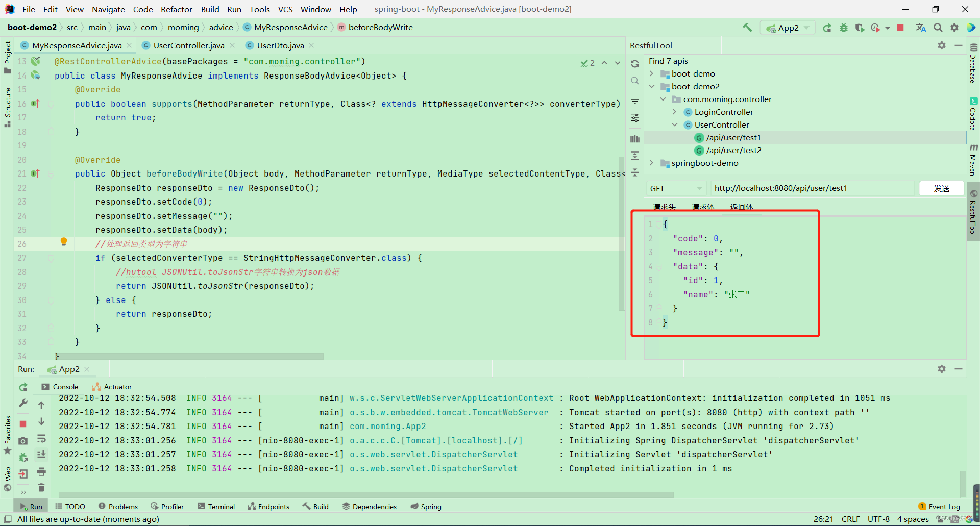Open IDE Settings via the gear icon

click(954, 28)
